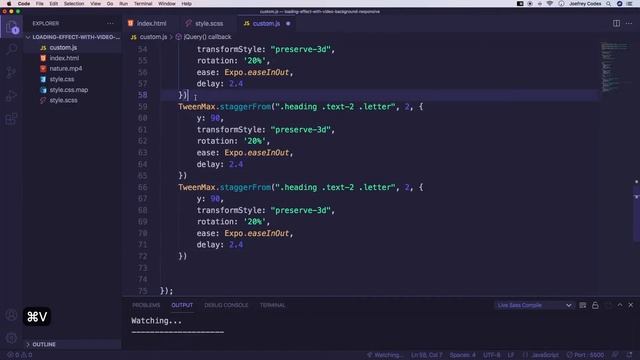Viewport: 640px width, 360px height.
Task: Select the output channel Live Sass Compile dropdown
Action: click(534, 305)
